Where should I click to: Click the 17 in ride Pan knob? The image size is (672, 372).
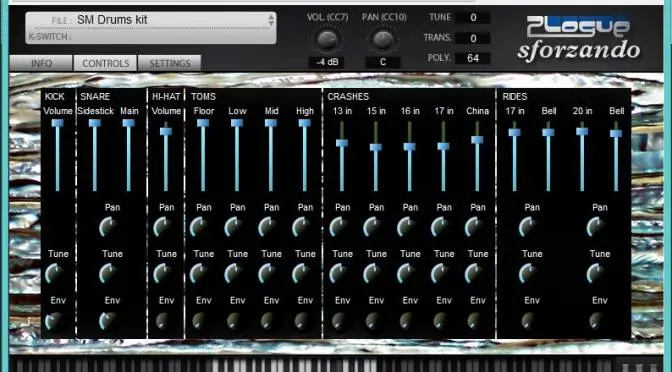[x=528, y=226]
